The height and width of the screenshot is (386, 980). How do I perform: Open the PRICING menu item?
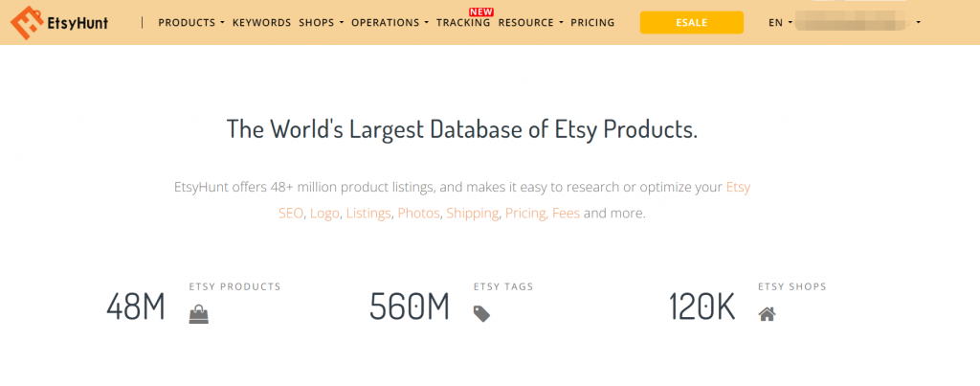[592, 23]
